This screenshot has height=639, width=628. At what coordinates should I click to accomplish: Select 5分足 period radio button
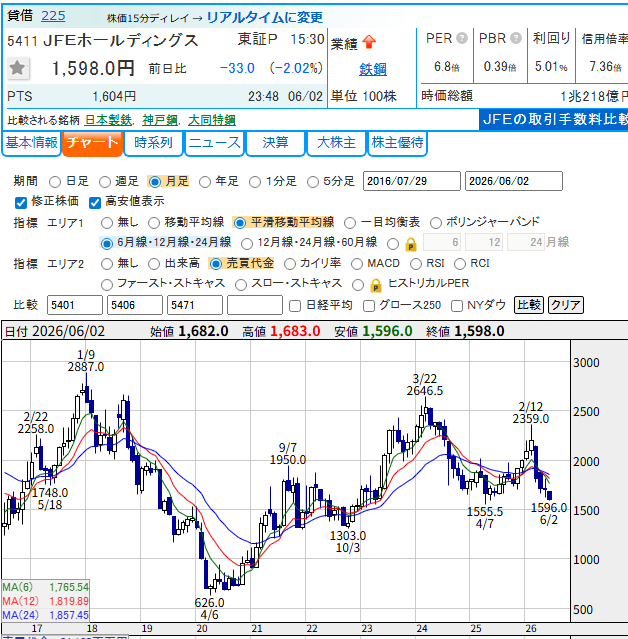pyautogui.click(x=313, y=182)
